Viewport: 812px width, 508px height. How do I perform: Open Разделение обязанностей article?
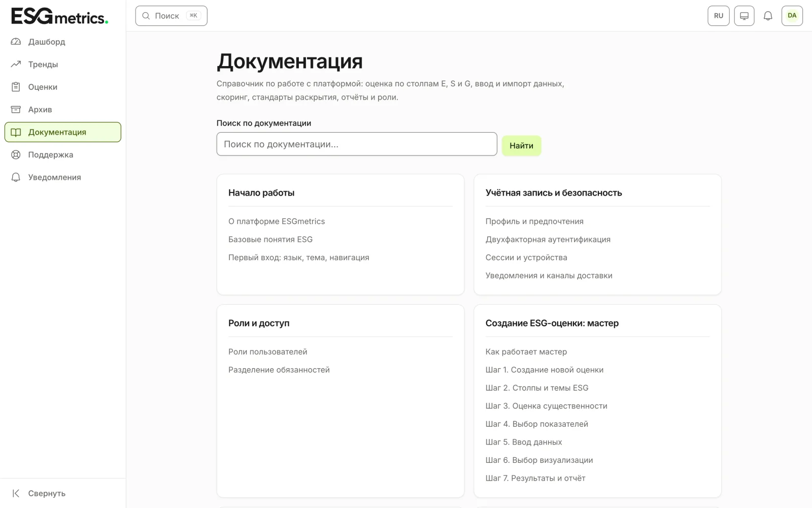[279, 370]
